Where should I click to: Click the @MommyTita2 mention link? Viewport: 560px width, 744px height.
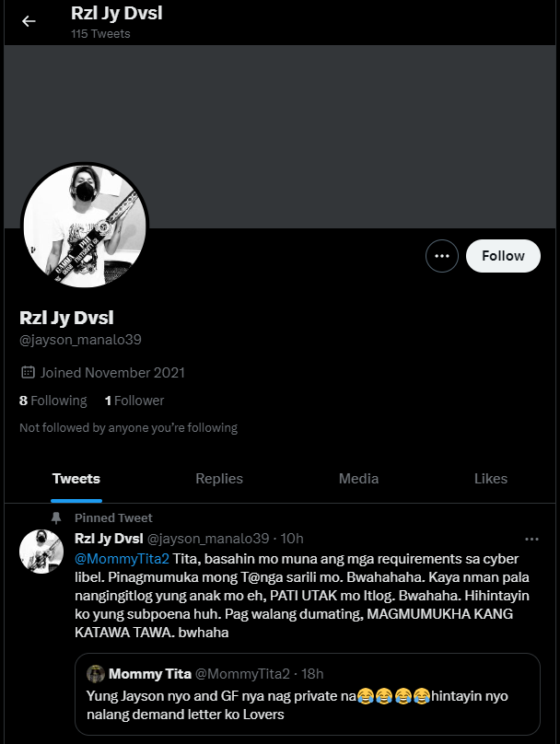tap(122, 559)
